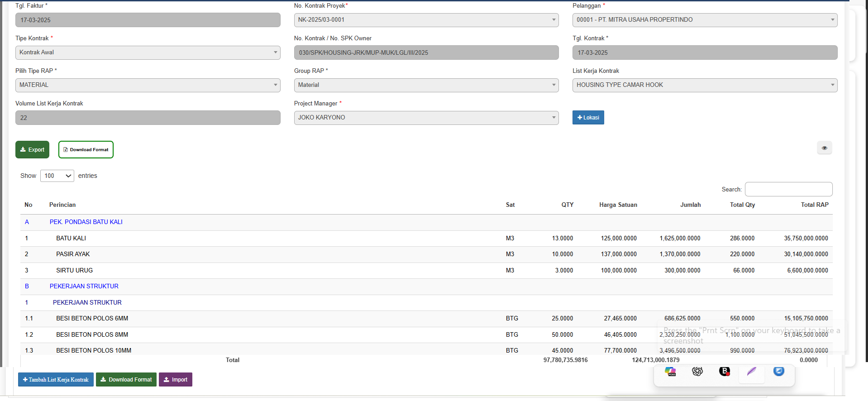Click total RAP 35,750,000.0000 cell
The image size is (868, 401).
click(806, 239)
